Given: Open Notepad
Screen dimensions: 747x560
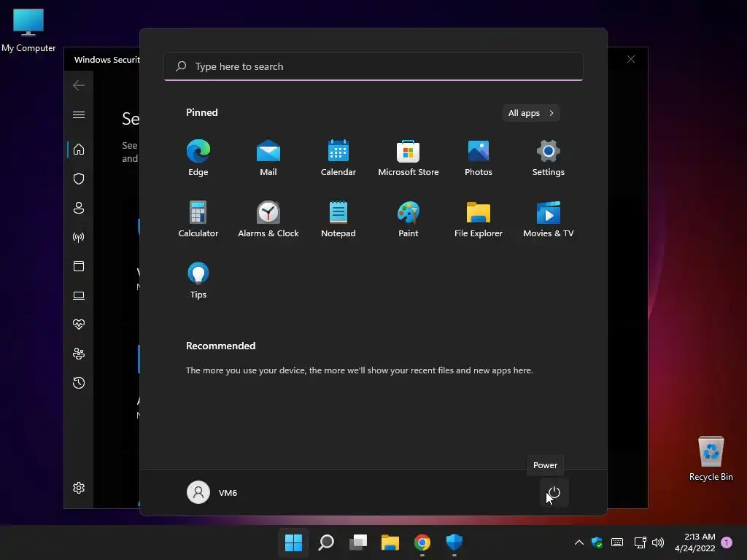Looking at the screenshot, I should [x=338, y=219].
